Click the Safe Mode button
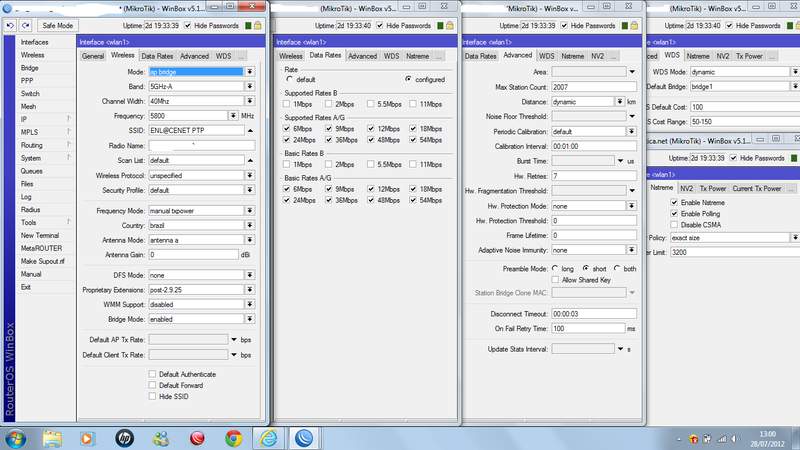The image size is (800, 450). pyautogui.click(x=57, y=26)
